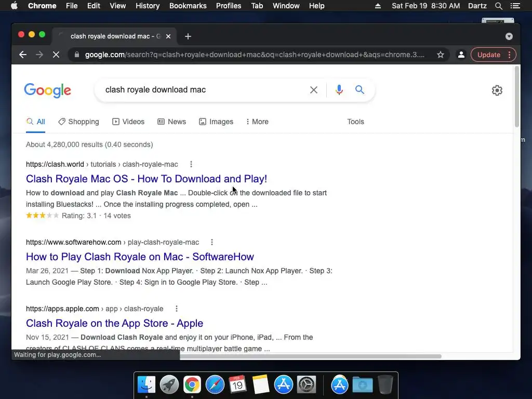
Task: Open the Chrome application menu
Action: tap(42, 6)
